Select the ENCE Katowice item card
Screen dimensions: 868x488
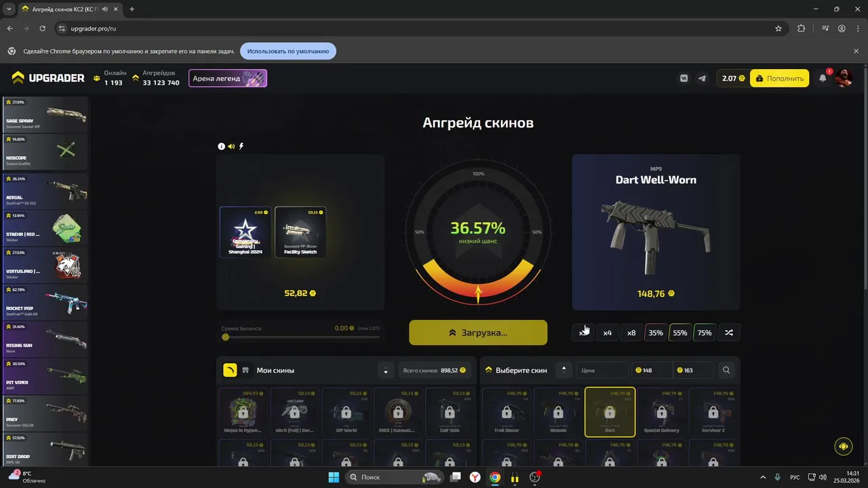click(x=398, y=412)
